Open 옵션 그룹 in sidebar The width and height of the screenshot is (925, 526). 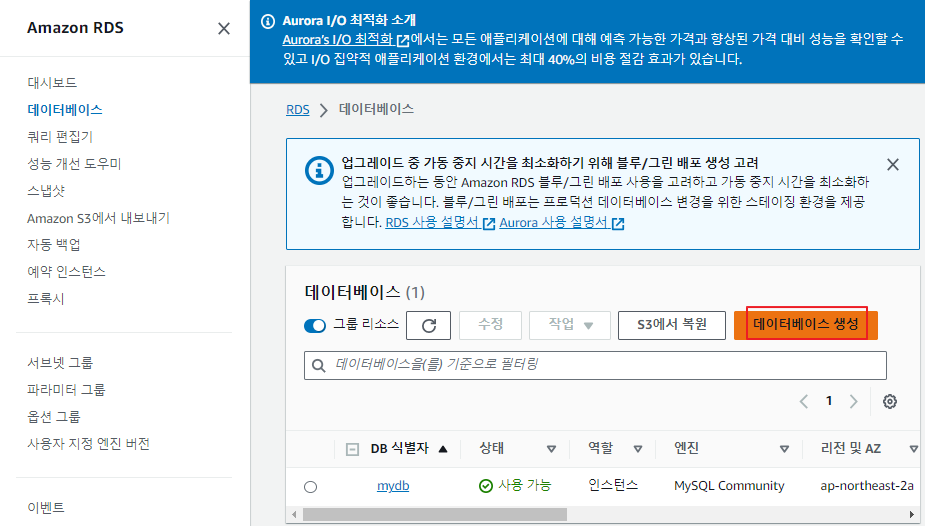click(x=54, y=417)
